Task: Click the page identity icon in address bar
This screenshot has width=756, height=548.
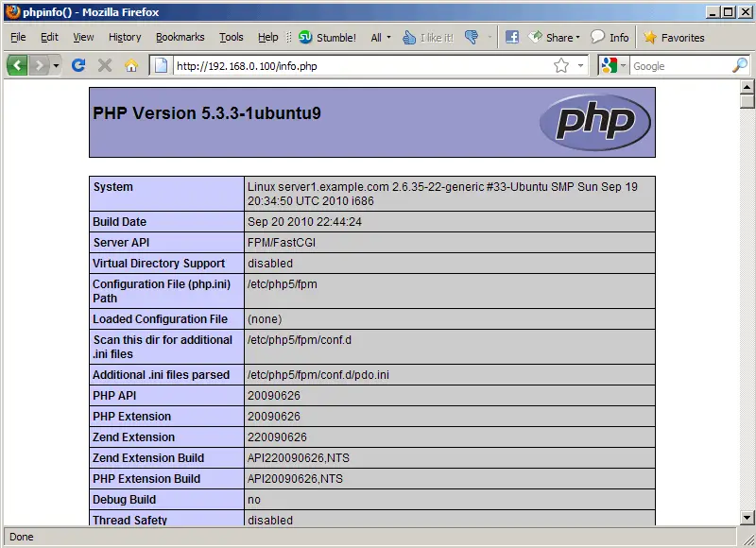Action: (x=161, y=65)
